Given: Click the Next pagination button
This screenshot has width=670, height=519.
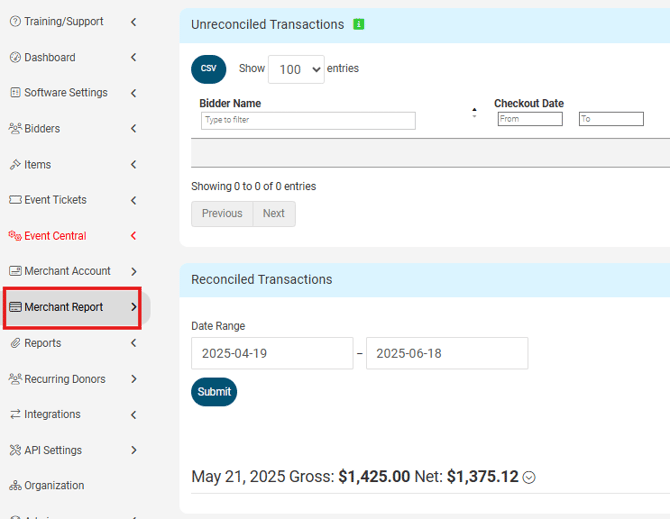Looking at the screenshot, I should (273, 213).
